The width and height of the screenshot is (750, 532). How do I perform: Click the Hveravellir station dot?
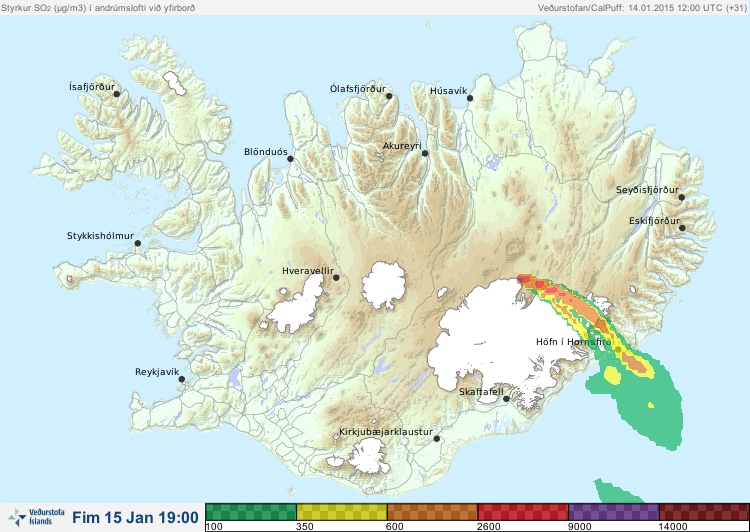click(336, 277)
